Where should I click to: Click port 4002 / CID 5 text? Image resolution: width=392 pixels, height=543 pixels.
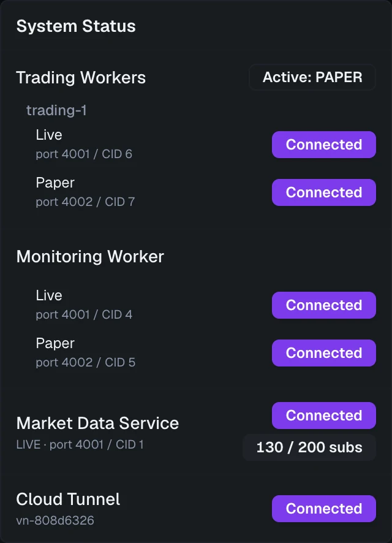[86, 363]
